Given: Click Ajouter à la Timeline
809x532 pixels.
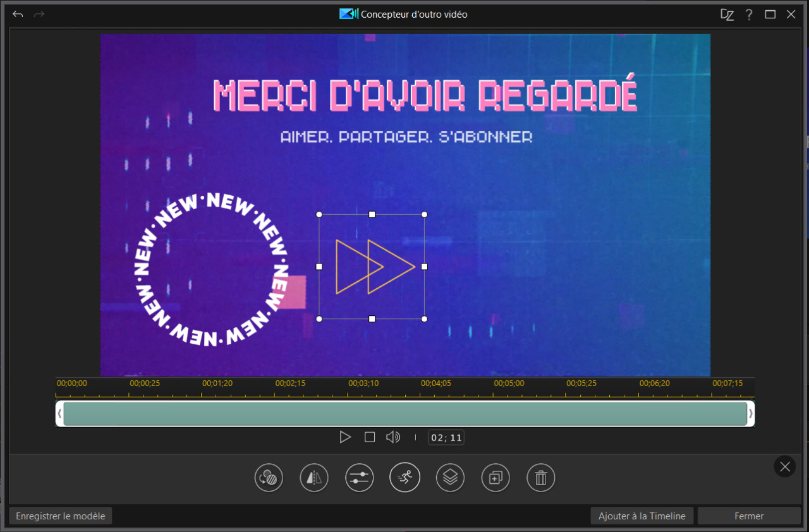Looking at the screenshot, I should coord(642,516).
